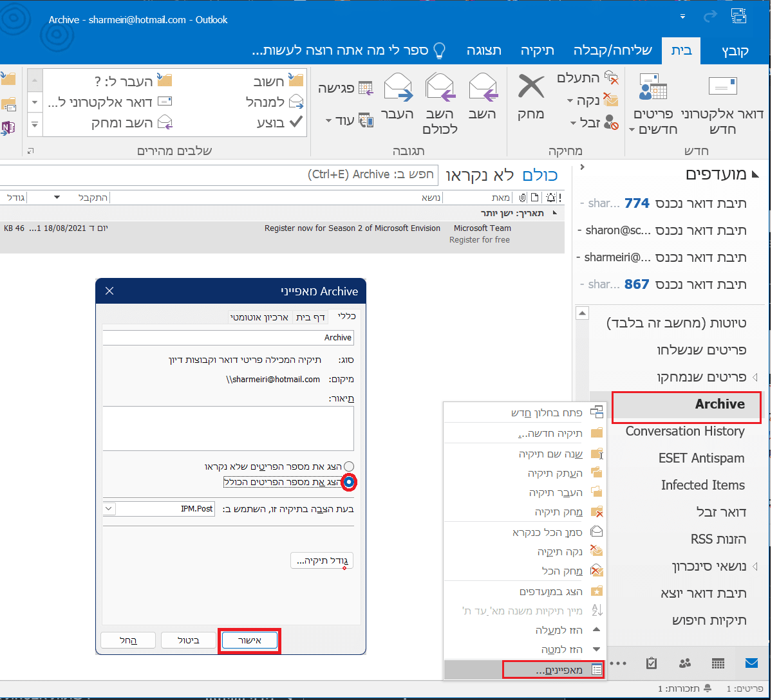Switch to the 'שליחה/קבלה' ribbon tab
This screenshot has height=700, width=779.
612,51
